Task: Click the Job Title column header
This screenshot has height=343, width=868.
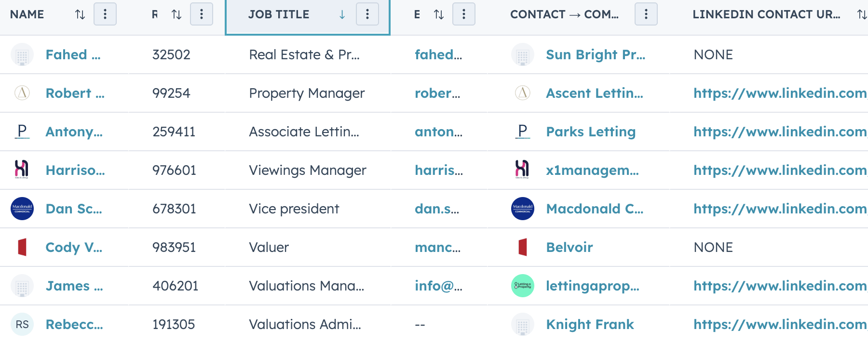Action: (279, 14)
